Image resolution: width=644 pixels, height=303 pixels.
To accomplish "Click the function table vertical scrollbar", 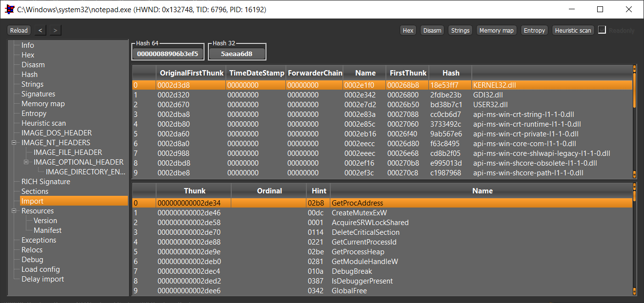I will point(634,240).
